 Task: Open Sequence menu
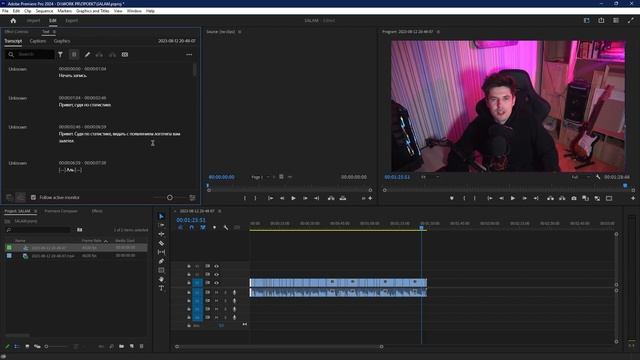tap(44, 11)
